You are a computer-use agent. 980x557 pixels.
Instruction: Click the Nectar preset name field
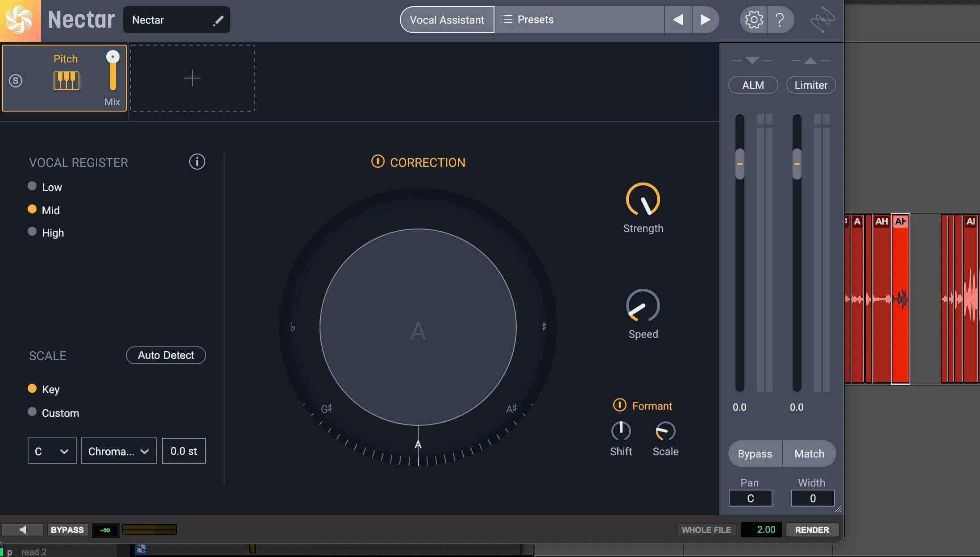176,20
